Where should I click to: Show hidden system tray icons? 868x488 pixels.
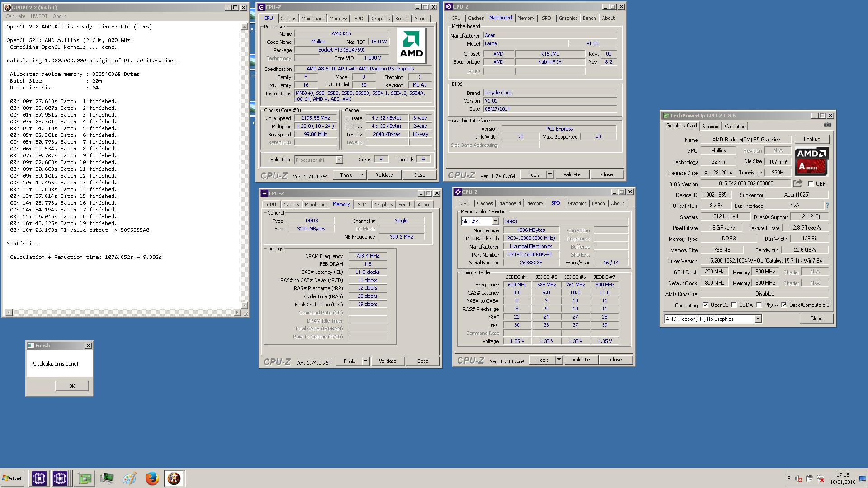pos(789,479)
